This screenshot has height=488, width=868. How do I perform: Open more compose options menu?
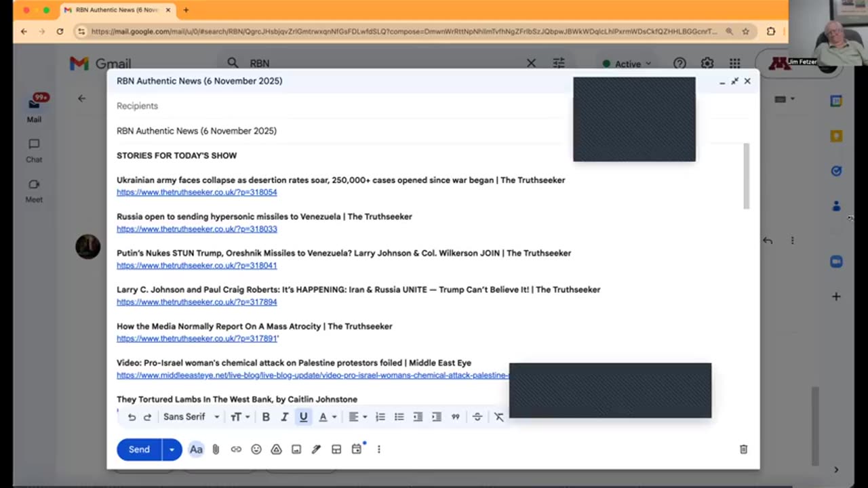pyautogui.click(x=379, y=449)
